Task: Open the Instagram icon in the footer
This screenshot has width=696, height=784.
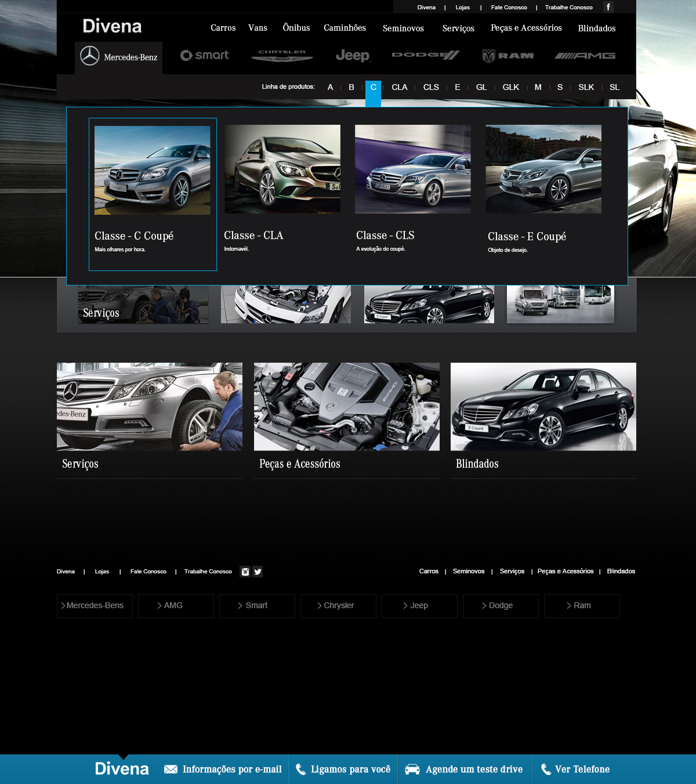Action: coord(245,572)
